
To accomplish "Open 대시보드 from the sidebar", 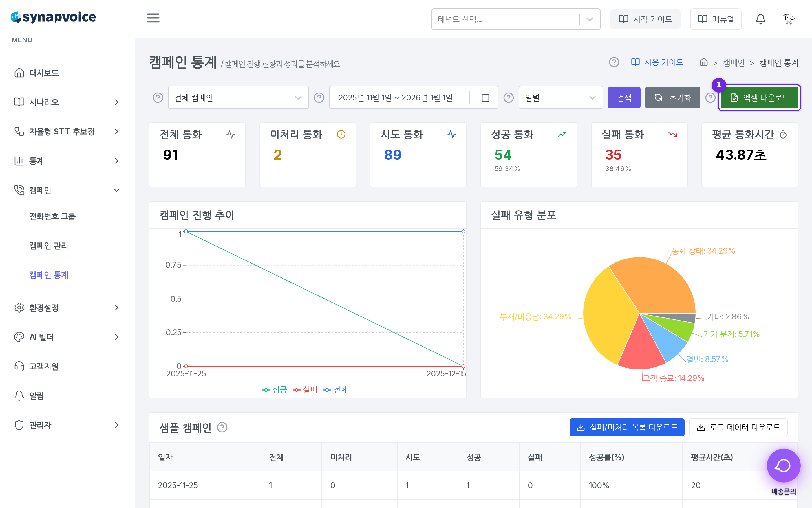I will (67, 73).
